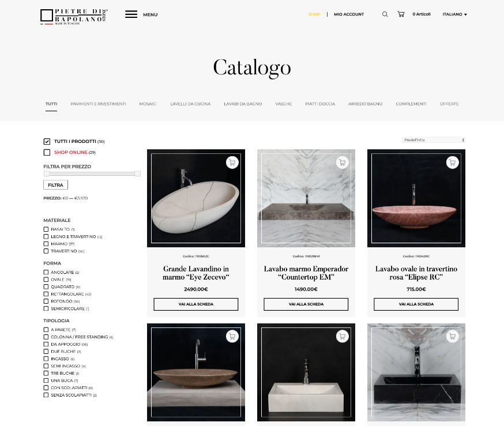This screenshot has height=426, width=504.
Task: Click Pietre di Rapolano logo
Action: pyautogui.click(x=74, y=16)
